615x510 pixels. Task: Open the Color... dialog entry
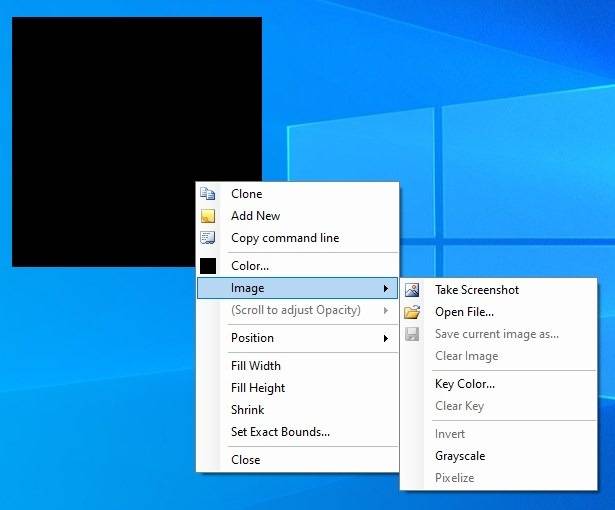297,266
